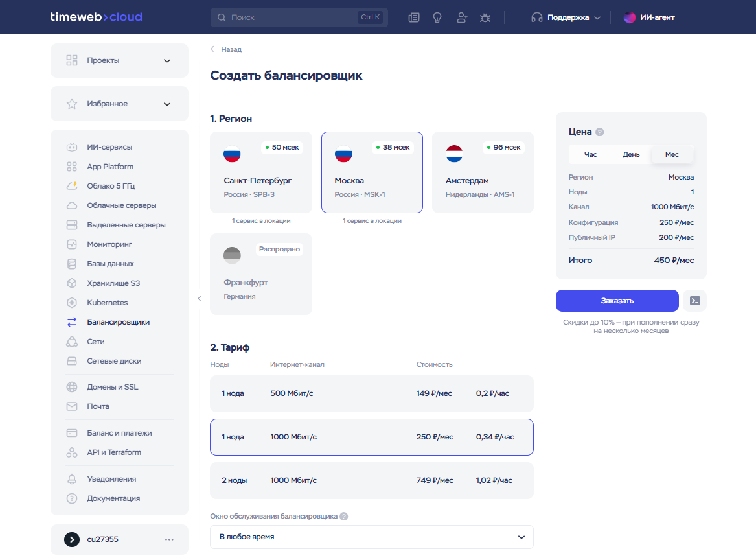The width and height of the screenshot is (756, 560).
Task: Go back using the Назад link
Action: [x=226, y=49]
